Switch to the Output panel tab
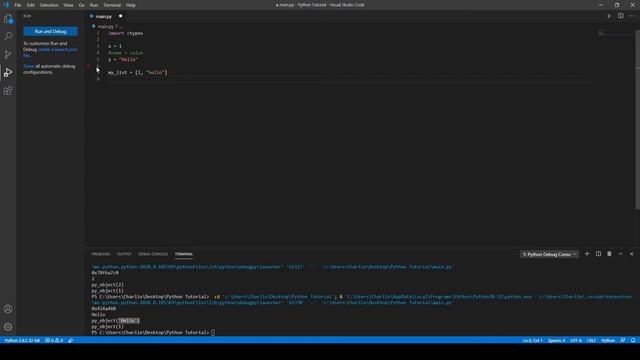Image resolution: width=640 pixels, height=360 pixels. (124, 254)
